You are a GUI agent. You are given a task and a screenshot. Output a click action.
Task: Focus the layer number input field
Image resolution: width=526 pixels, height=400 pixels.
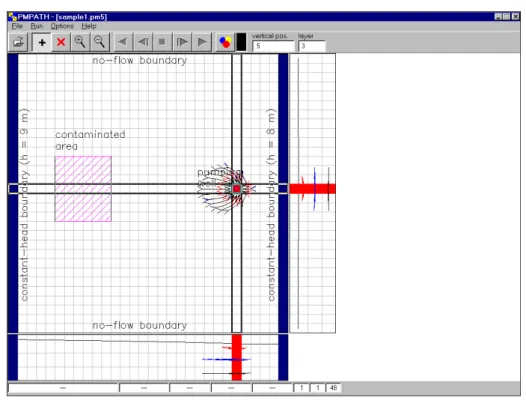point(312,46)
